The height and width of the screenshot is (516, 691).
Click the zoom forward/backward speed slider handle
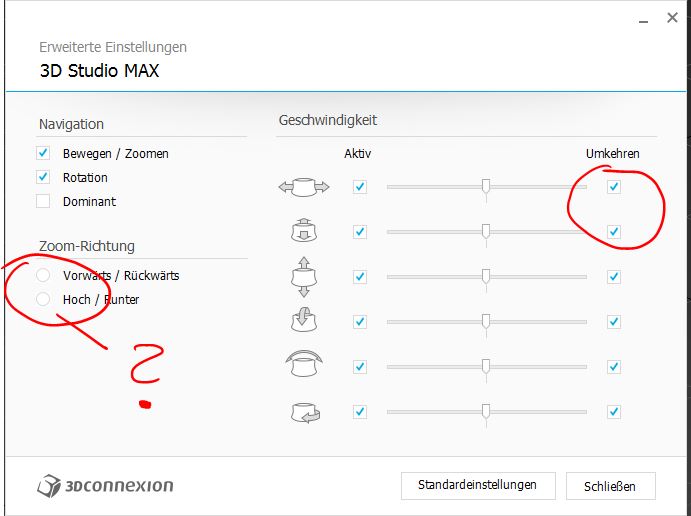pos(486,231)
